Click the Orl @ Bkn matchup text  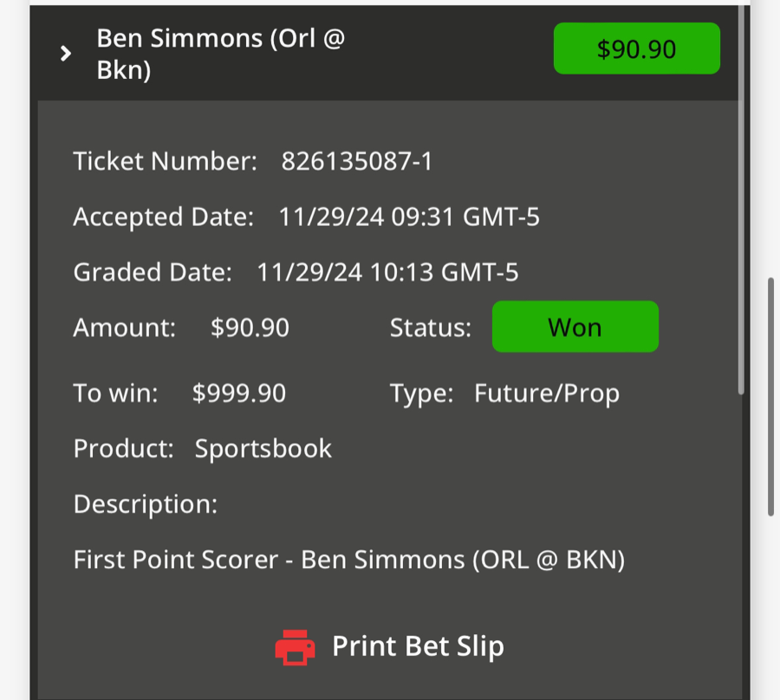click(x=284, y=39)
